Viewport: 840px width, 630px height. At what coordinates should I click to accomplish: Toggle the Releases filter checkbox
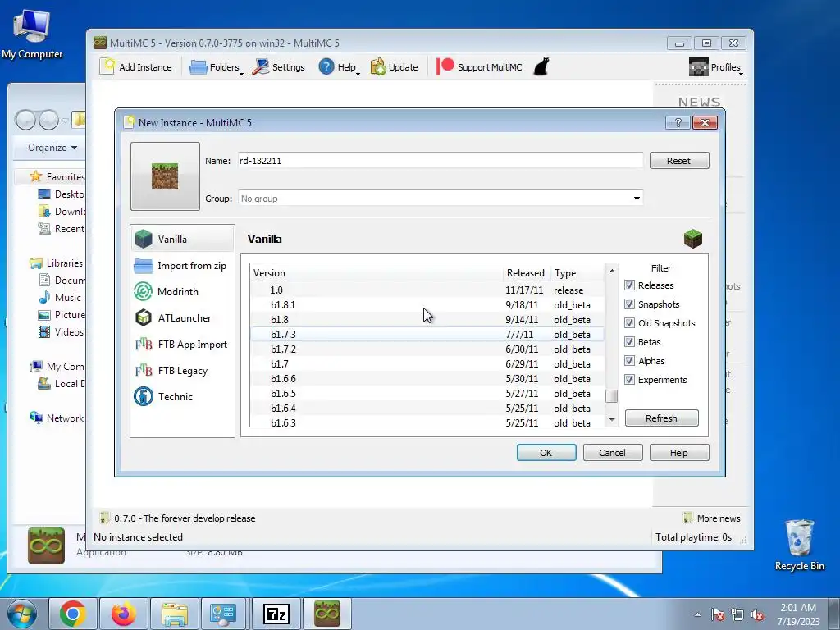[x=629, y=285]
